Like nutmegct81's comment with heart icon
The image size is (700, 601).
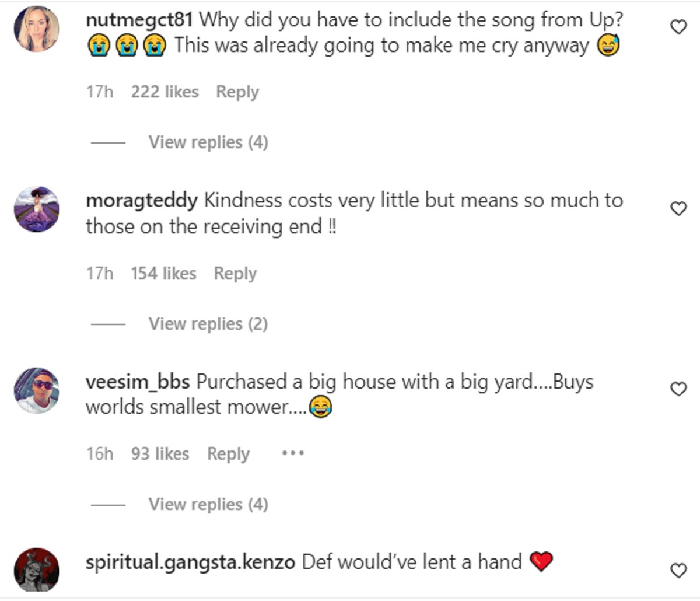[x=678, y=27]
